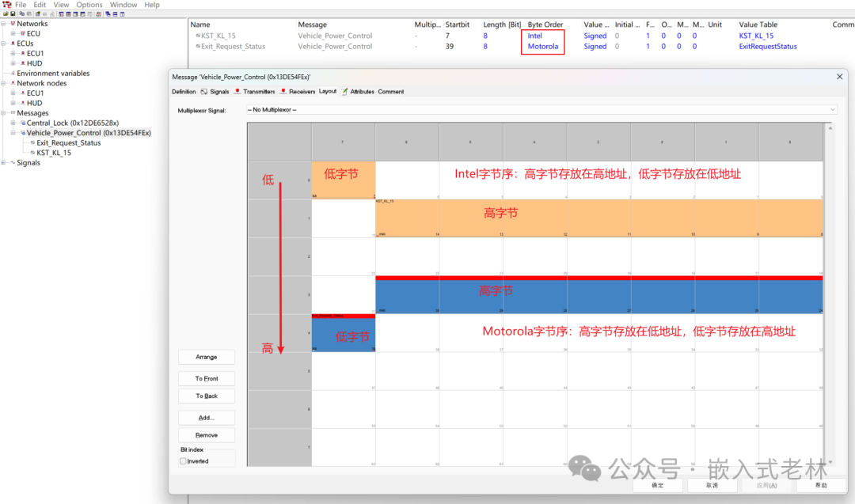This screenshot has width=855, height=504.
Task: Select KST_KL_15 under Vehicle_Power_Control in tree
Action: 54,153
